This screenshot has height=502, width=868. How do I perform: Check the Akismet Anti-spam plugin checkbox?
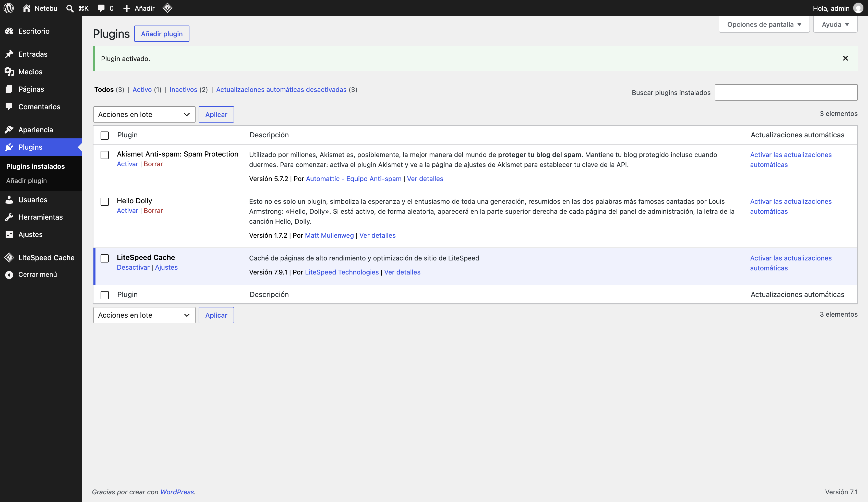[x=105, y=155]
